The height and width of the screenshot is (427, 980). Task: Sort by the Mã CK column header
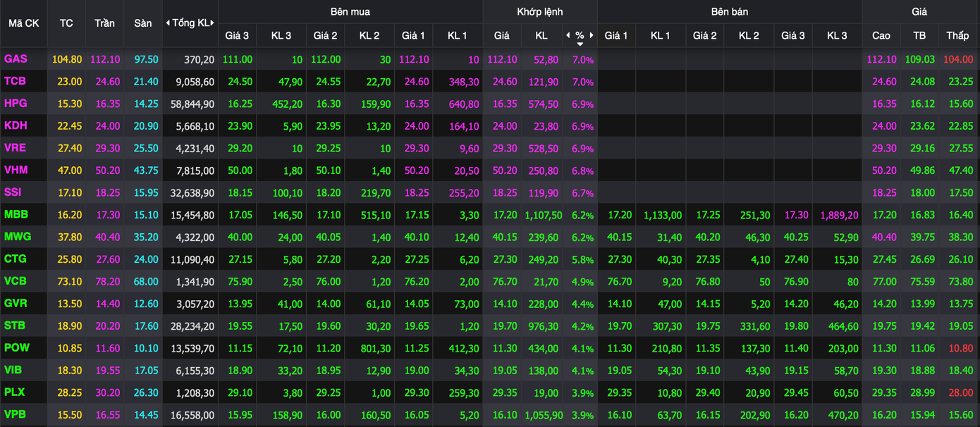(x=24, y=23)
